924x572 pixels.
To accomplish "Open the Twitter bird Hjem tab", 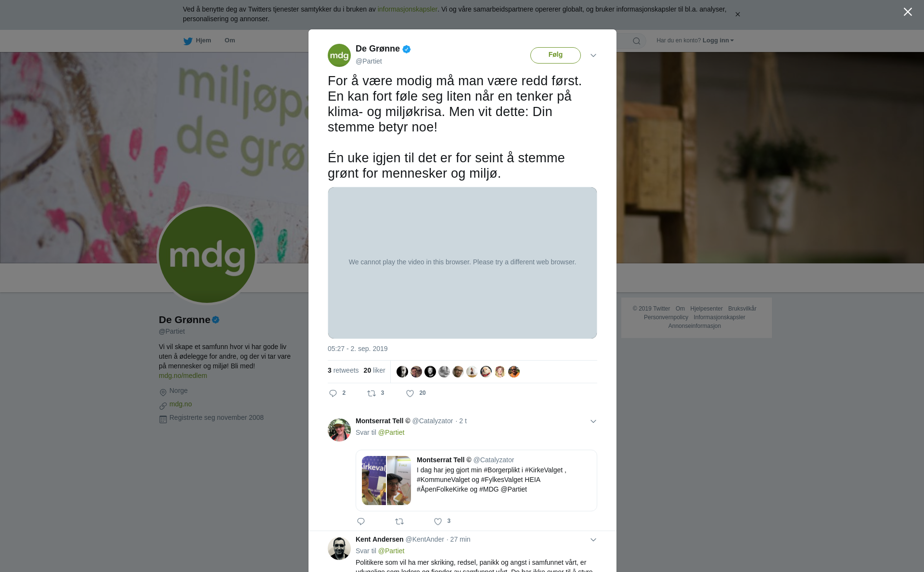I will pos(197,40).
